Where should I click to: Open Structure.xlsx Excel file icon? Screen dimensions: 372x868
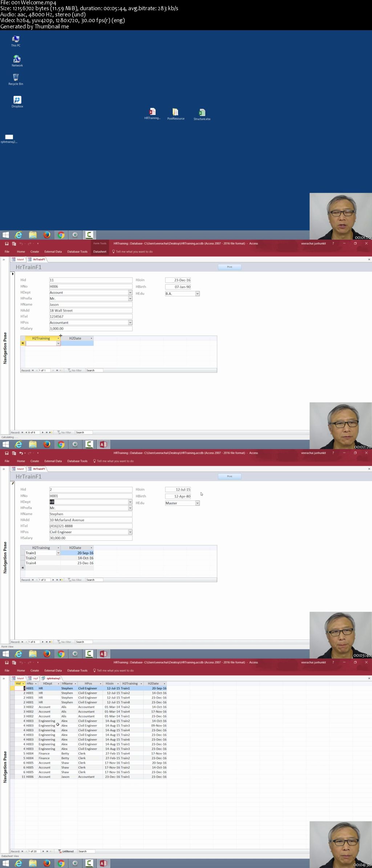tap(202, 115)
